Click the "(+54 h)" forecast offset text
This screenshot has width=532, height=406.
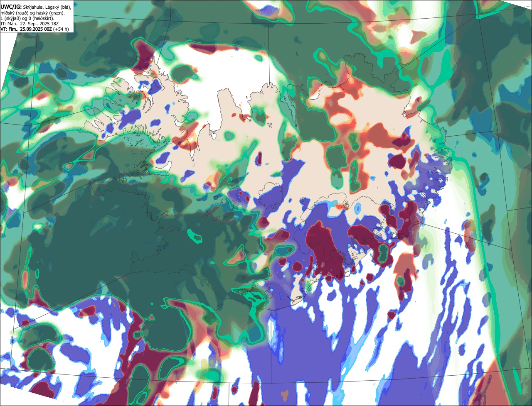click(61, 29)
